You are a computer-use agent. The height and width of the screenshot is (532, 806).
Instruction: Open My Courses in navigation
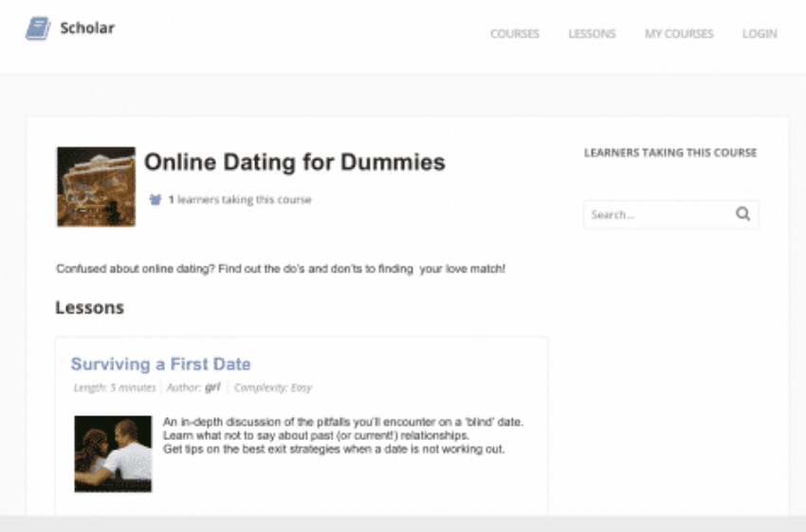[x=679, y=34]
